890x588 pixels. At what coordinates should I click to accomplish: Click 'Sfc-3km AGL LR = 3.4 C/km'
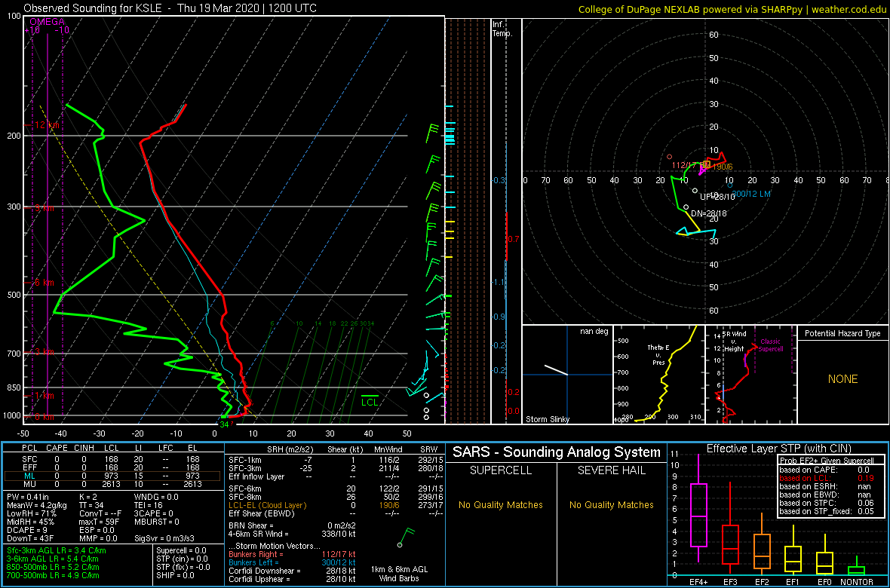[x=57, y=550]
